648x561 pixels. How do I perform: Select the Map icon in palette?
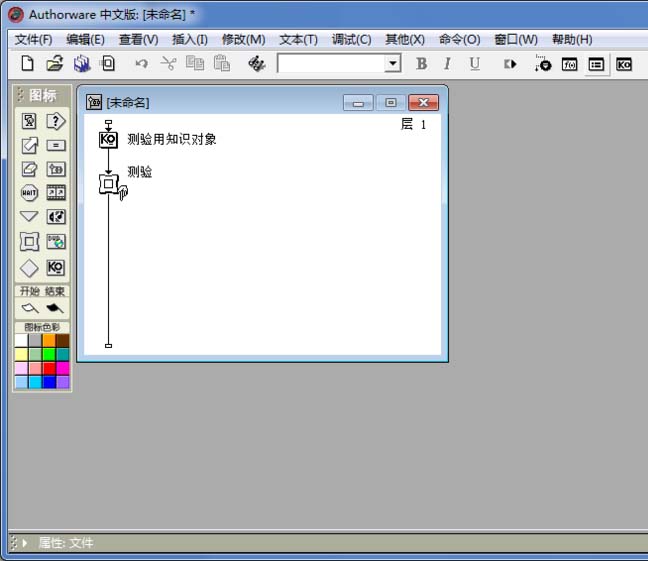[56, 169]
